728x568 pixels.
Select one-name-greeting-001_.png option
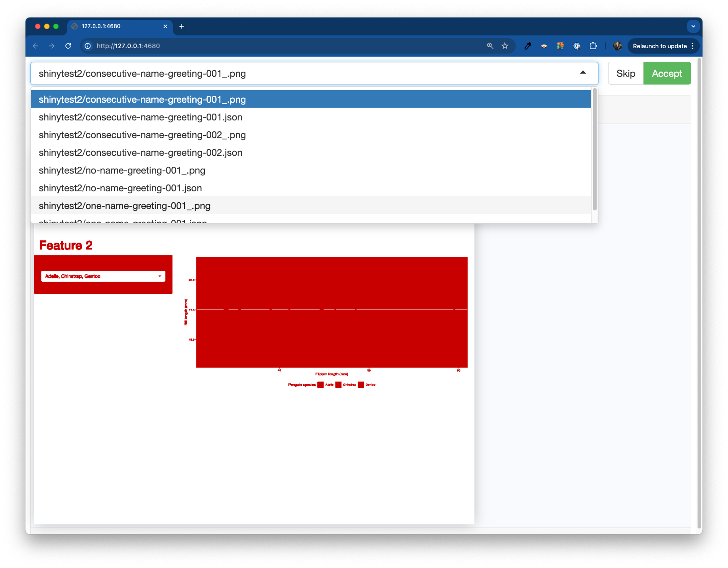pyautogui.click(x=125, y=206)
